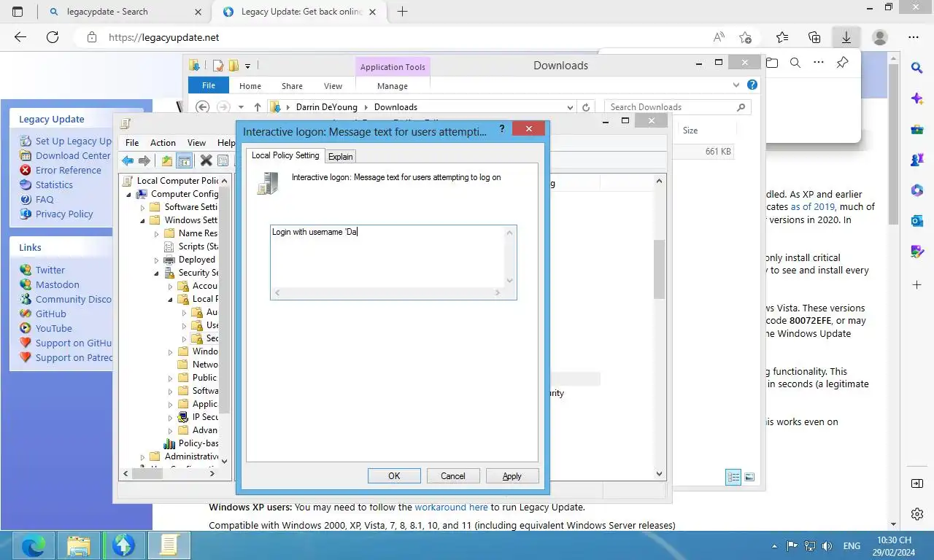Viewport: 934px width, 560px height.
Task: Open the Error Reference link
Action: click(69, 170)
